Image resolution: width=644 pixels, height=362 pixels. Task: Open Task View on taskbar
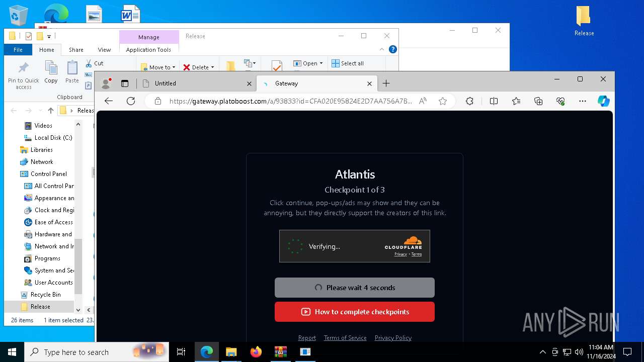click(181, 352)
